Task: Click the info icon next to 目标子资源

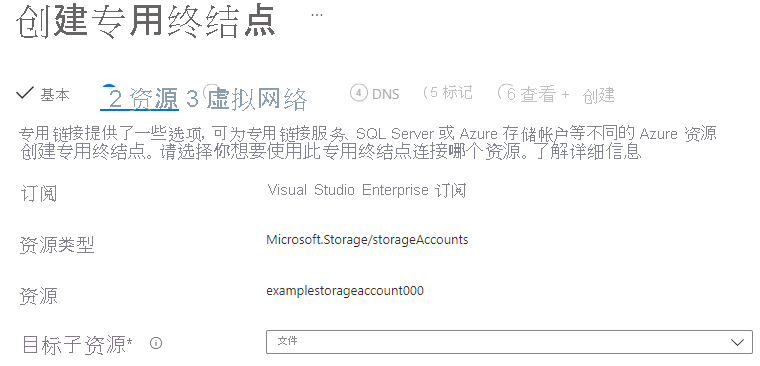Action: tap(156, 343)
